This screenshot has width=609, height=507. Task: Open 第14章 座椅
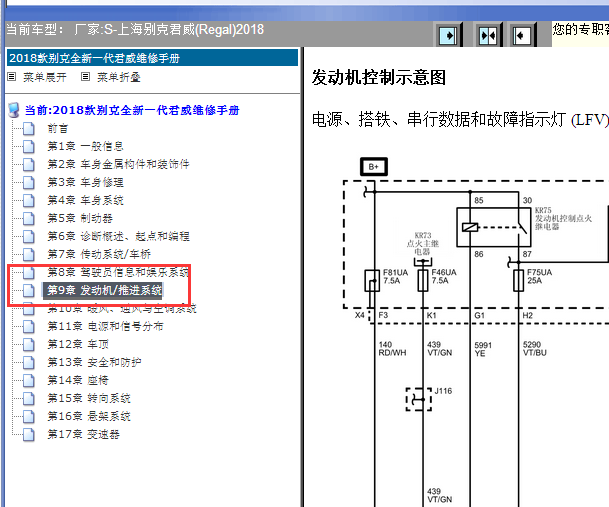pos(78,380)
